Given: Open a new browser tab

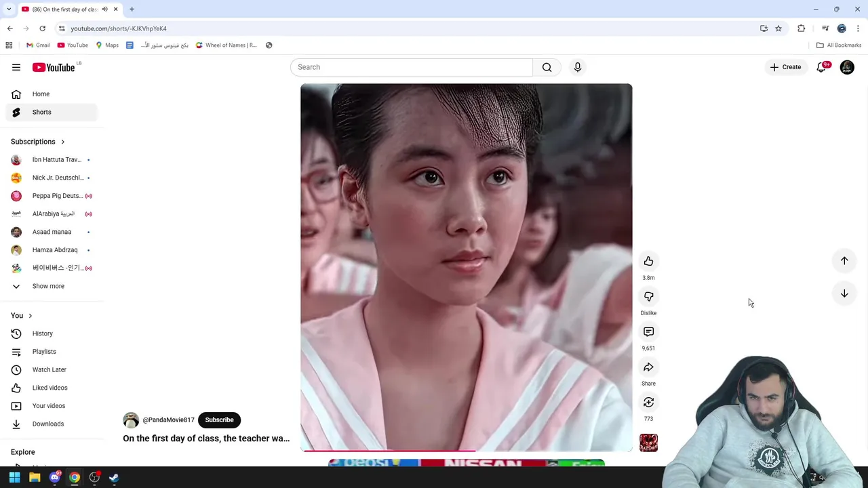Looking at the screenshot, I should 132,9.
